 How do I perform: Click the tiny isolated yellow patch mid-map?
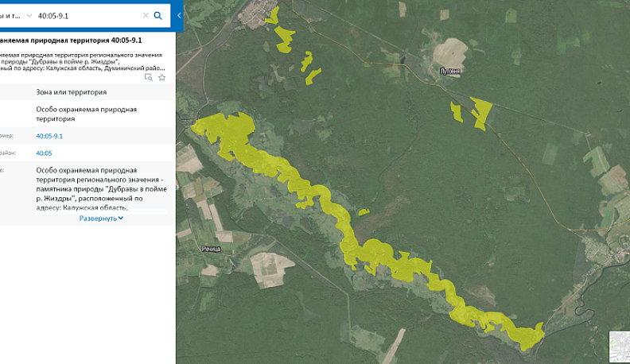(x=363, y=212)
